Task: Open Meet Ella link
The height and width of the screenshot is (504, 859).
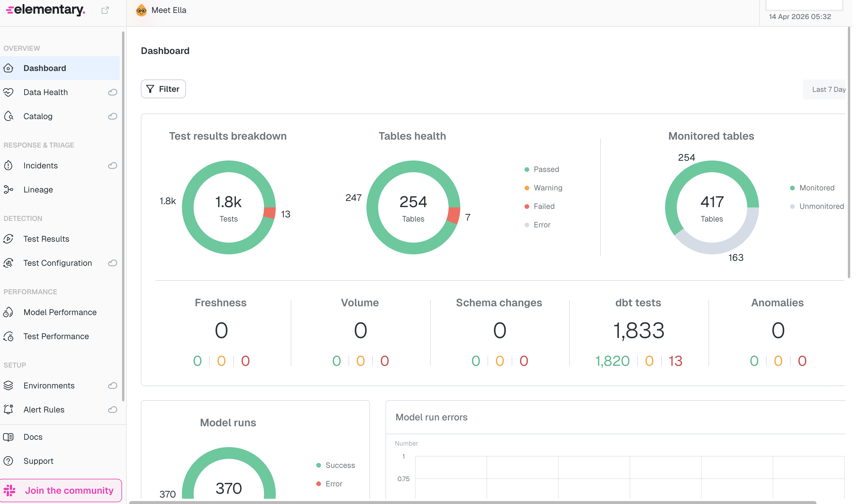Action: (x=169, y=10)
